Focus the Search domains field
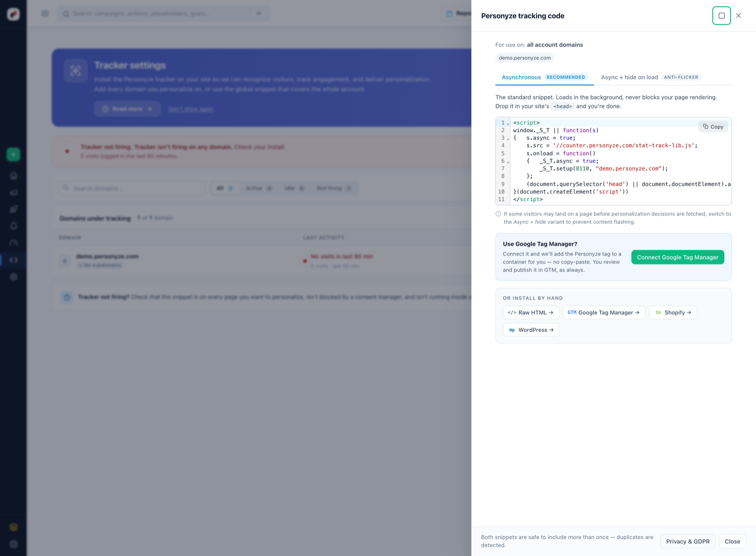The image size is (756, 556). coord(132,188)
